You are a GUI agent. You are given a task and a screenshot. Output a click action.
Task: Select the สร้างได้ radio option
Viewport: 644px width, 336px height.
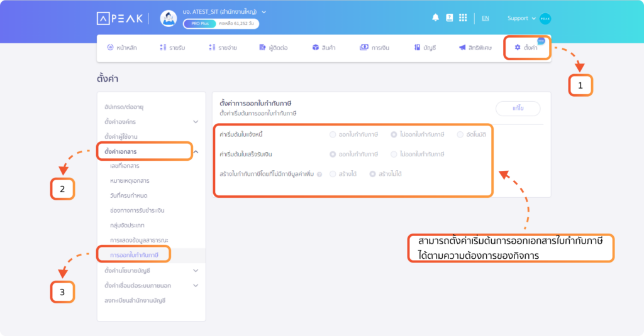333,174
